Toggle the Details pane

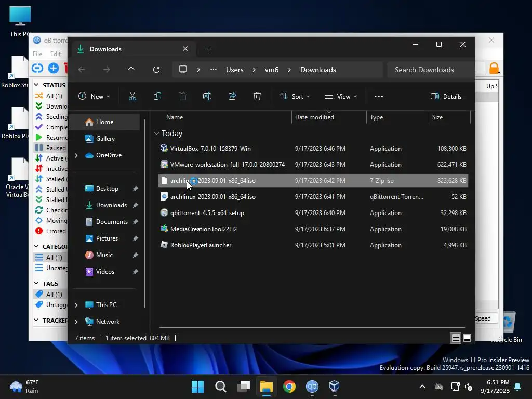[446, 96]
